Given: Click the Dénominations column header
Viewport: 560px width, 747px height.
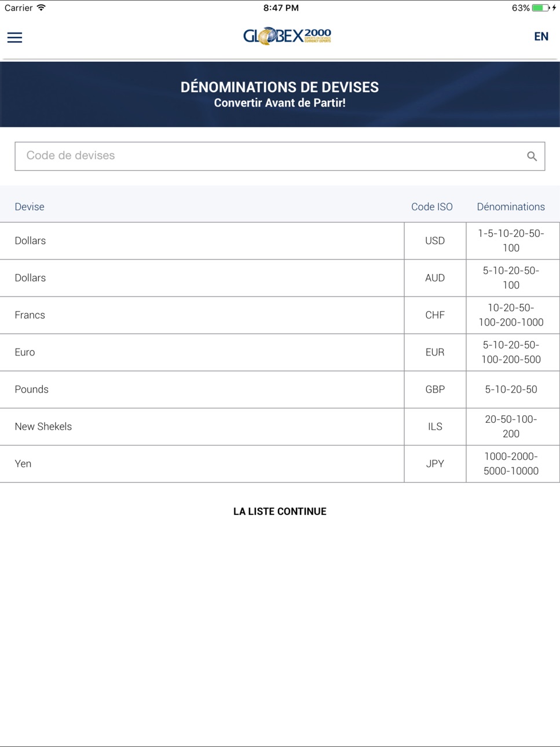Looking at the screenshot, I should (x=511, y=207).
